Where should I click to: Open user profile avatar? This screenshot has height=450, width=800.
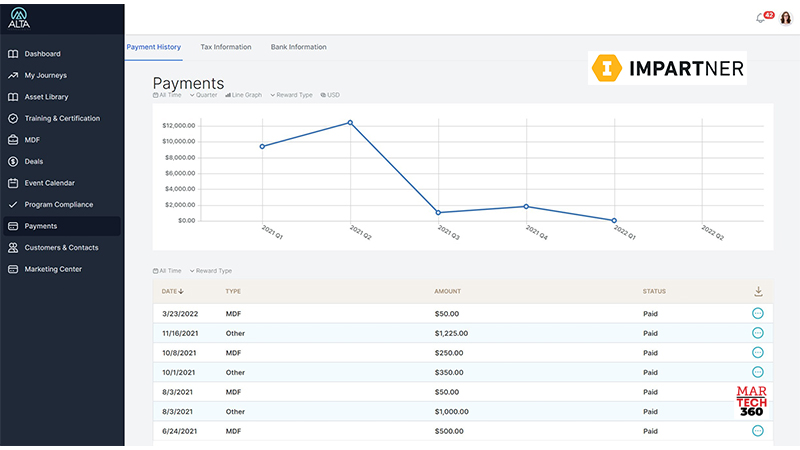(x=786, y=18)
